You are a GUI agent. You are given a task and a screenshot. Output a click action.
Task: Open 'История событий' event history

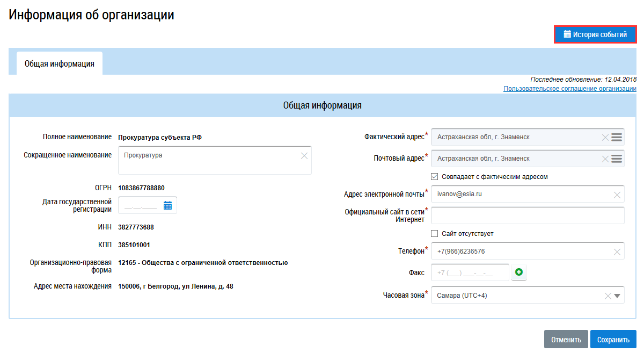pos(595,34)
